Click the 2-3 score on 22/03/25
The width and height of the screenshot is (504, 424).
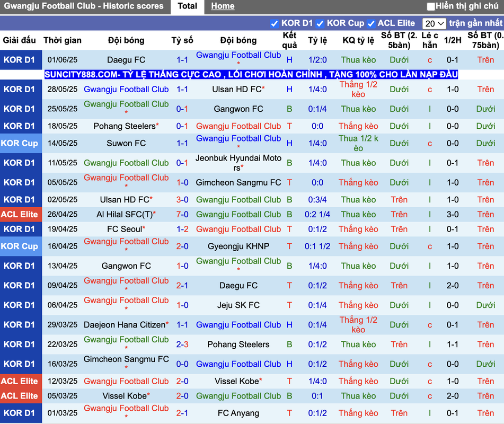[x=182, y=344]
